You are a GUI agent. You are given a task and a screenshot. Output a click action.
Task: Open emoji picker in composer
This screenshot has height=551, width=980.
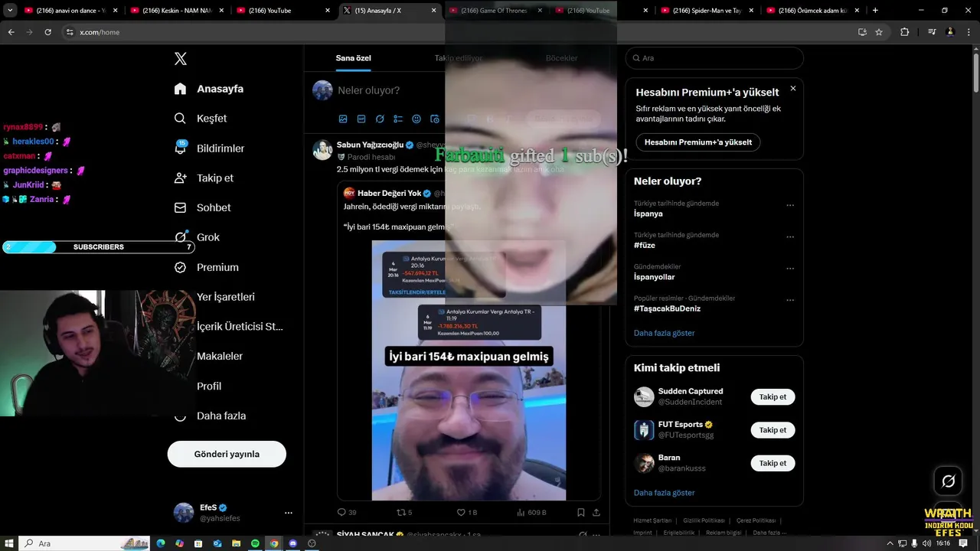[x=416, y=119]
